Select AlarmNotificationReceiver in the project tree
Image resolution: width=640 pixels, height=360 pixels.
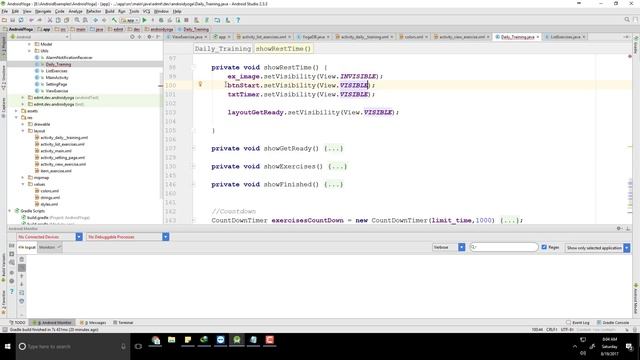[x=69, y=58]
